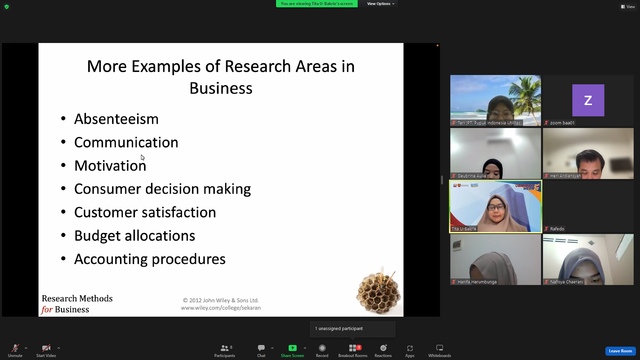Viewport: 640px width, 360px height.
Task: Click the muted mic icon on Rafedo's tile
Action: [x=547, y=229]
